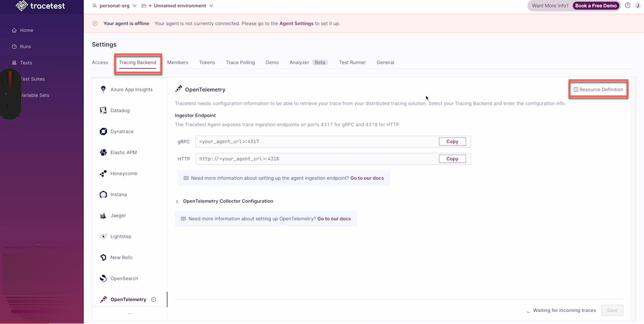Follow the Agent Settings link
This screenshot has width=644, height=324.
(296, 23)
